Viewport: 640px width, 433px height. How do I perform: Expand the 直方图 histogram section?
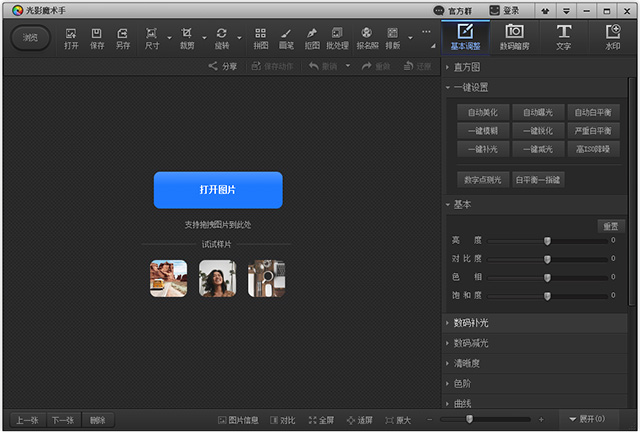(x=468, y=67)
